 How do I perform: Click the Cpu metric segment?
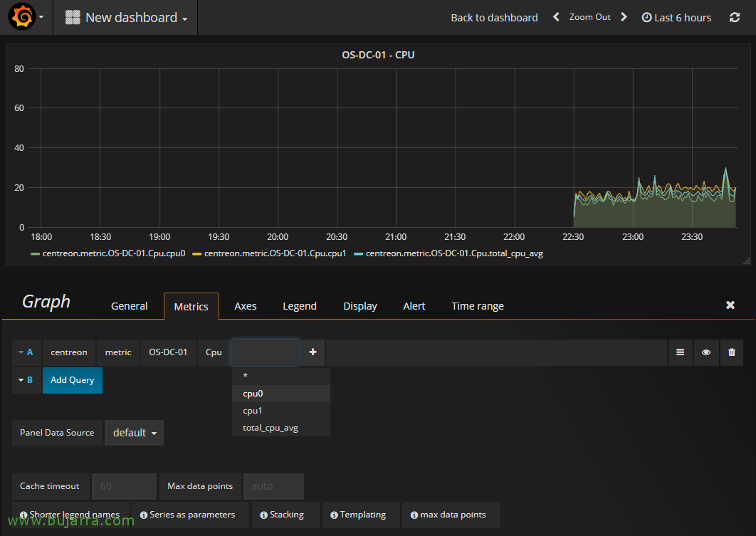214,352
